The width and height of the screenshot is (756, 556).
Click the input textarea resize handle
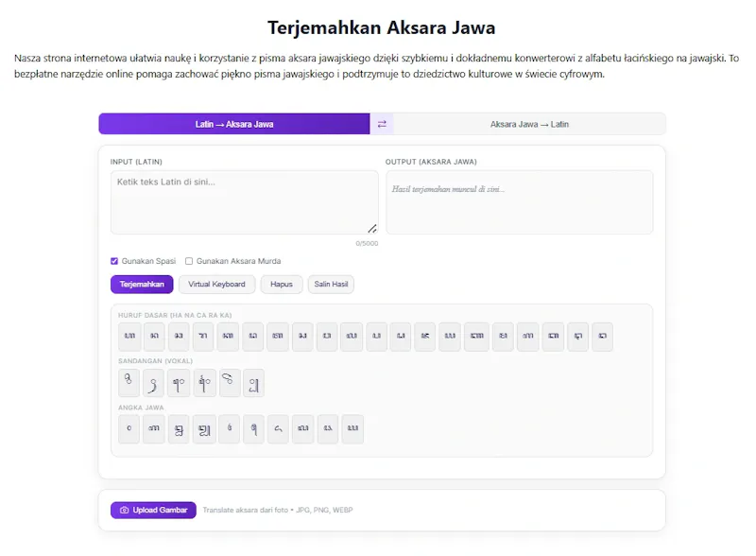tap(372, 229)
